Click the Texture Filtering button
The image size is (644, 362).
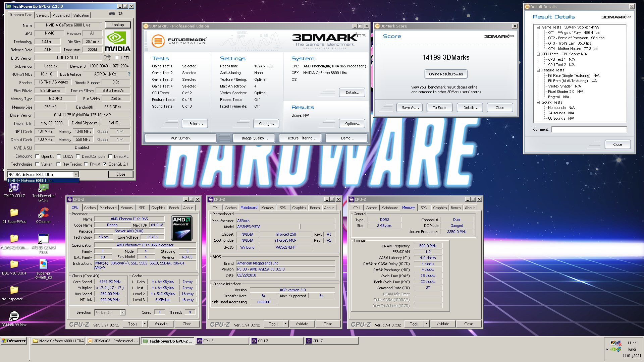tap(301, 138)
